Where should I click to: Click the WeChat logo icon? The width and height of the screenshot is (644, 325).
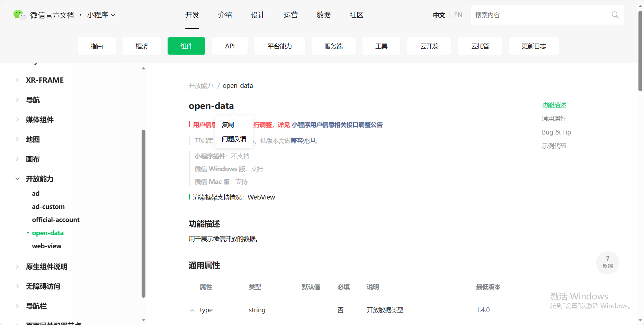pos(19,15)
